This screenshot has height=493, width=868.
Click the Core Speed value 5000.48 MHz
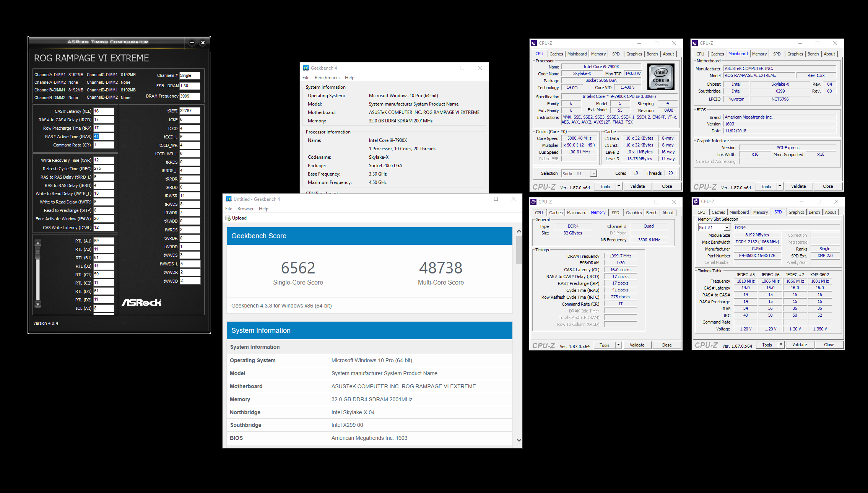(579, 138)
